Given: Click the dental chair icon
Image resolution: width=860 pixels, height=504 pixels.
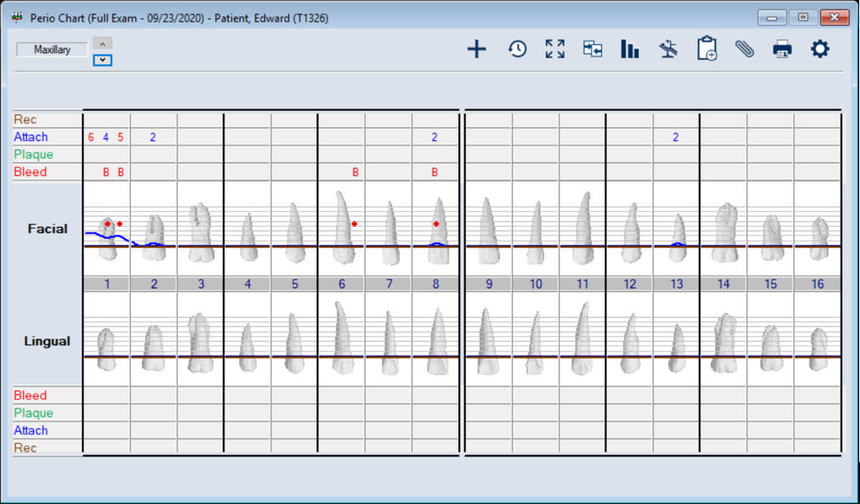Looking at the screenshot, I should pos(668,49).
